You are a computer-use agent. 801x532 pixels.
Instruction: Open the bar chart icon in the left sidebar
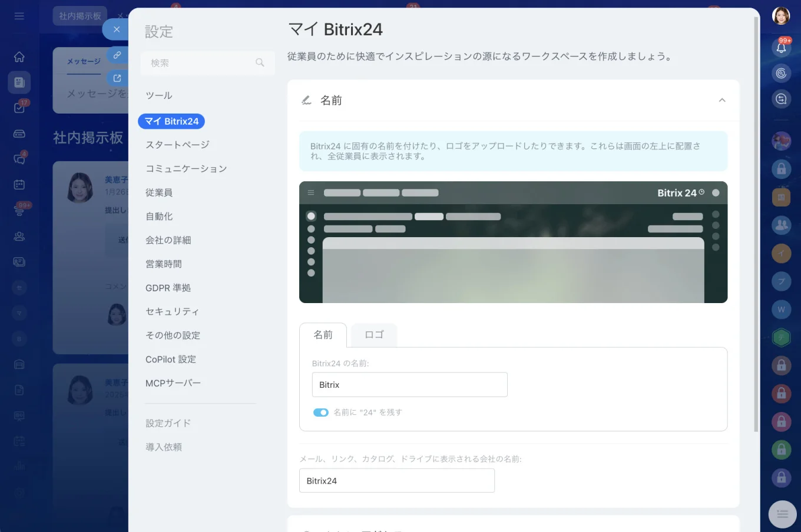pyautogui.click(x=19, y=467)
